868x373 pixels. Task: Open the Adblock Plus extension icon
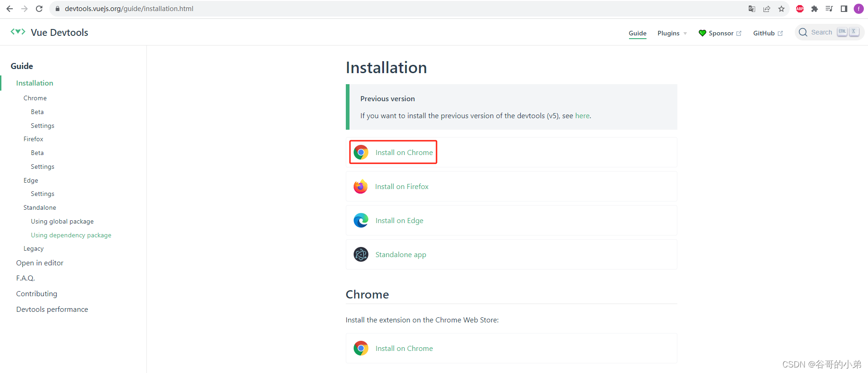coord(800,9)
